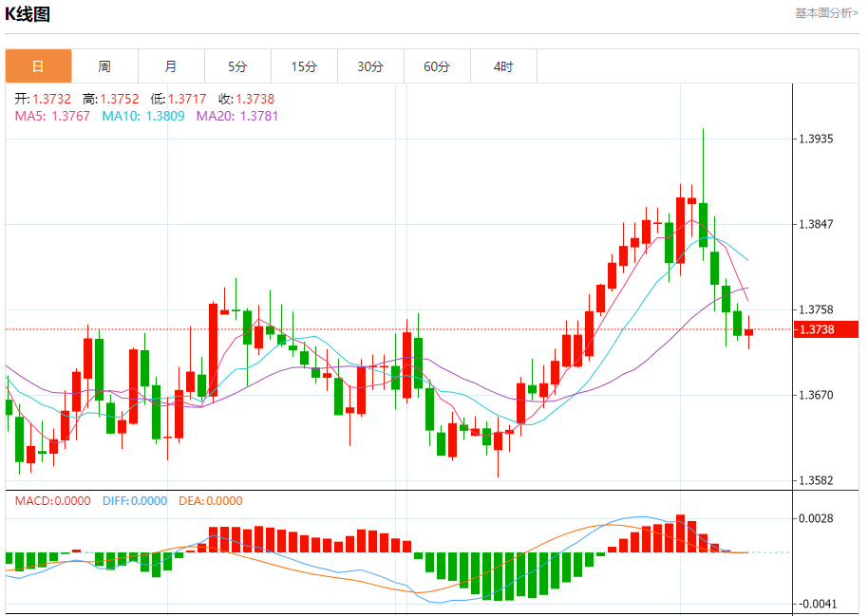Switch to the 周 weekly tab

coord(105,66)
